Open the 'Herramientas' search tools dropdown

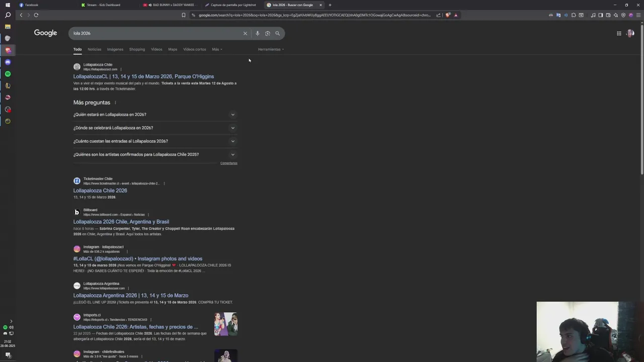click(271, 49)
